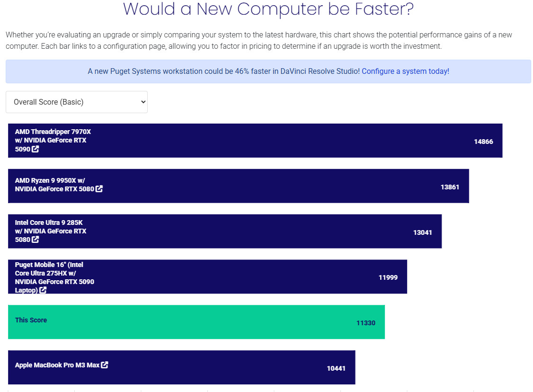
Task: Click the 11330 score on green bar
Action: (x=365, y=323)
